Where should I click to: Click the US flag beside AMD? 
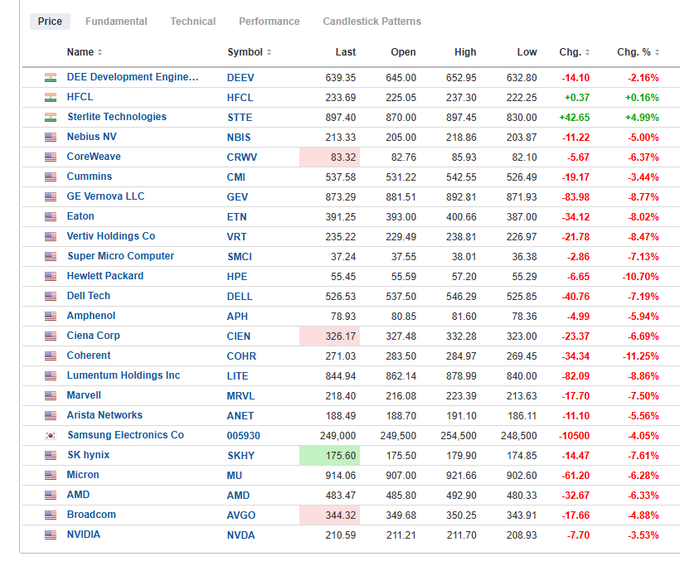click(51, 496)
